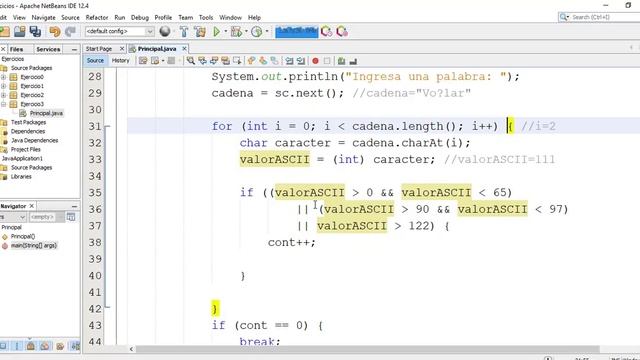Click the Clean and Build icon
The width and height of the screenshot is (640, 360).
[200, 31]
